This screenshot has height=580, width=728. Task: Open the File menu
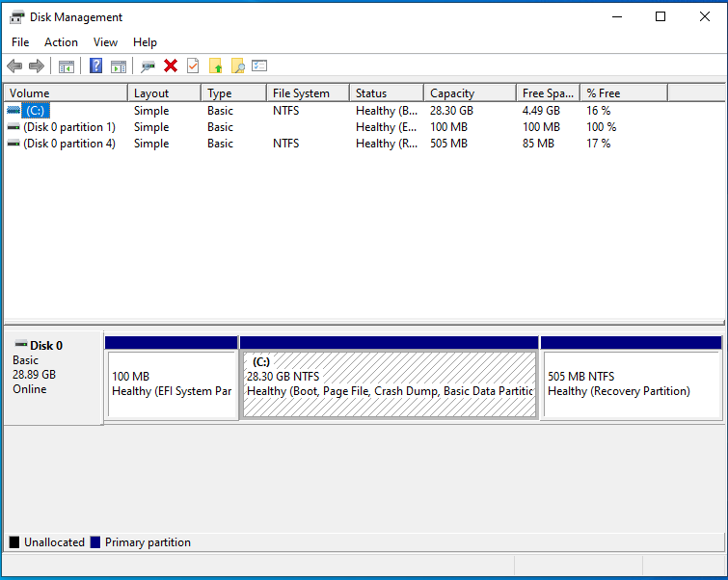pyautogui.click(x=20, y=42)
